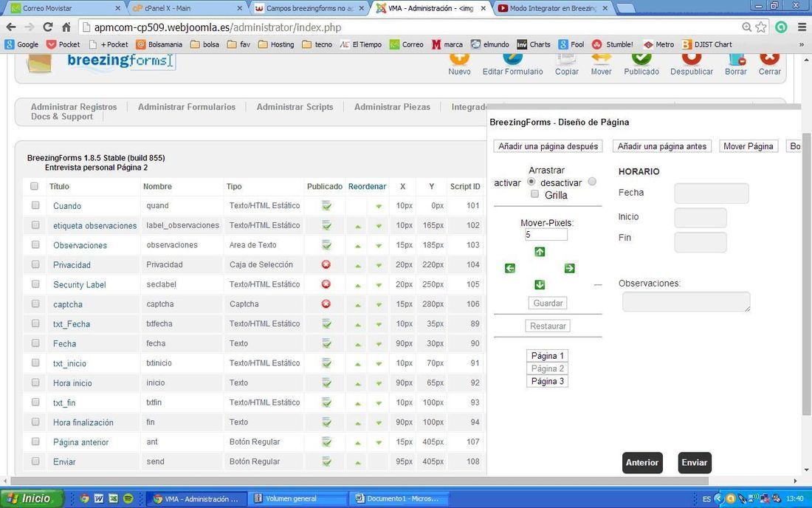This screenshot has height=508, width=812.
Task: Open Documento1 Word in the taskbar
Action: 399,498
